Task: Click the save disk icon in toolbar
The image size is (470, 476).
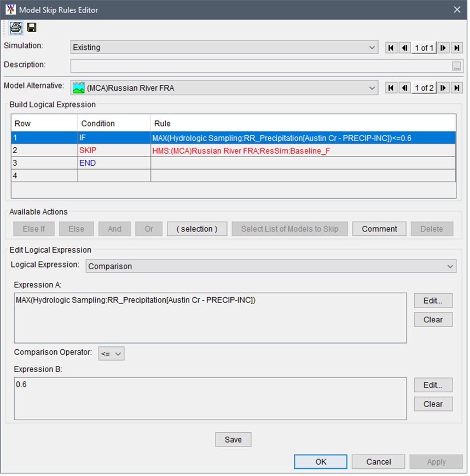Action: 32,27
